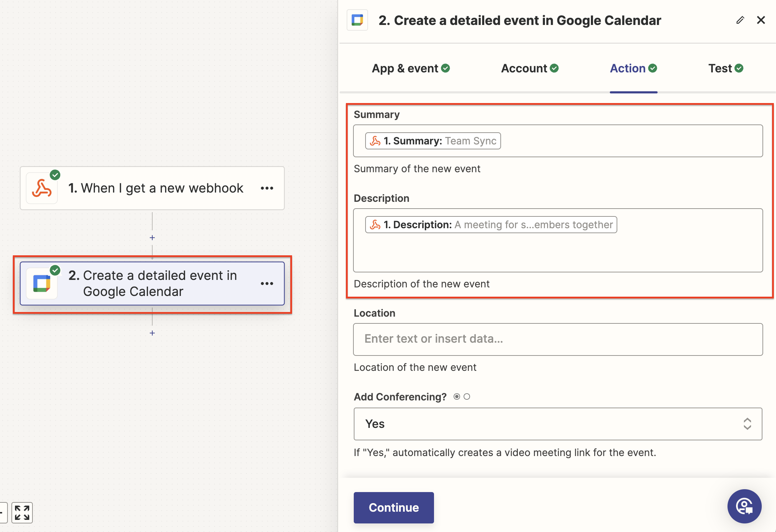Open the Add Conferencing dropdown
This screenshot has height=532, width=776.
[558, 424]
